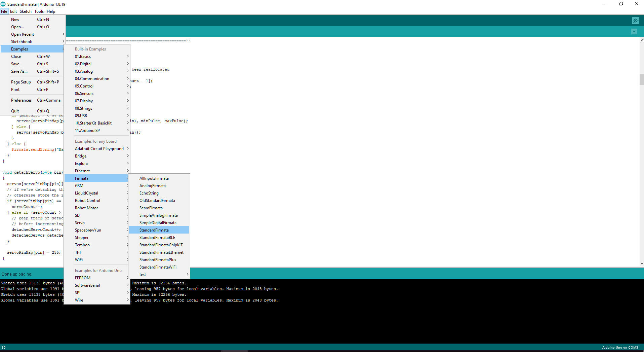Screen dimensions: 644x352
Task: Choose Save As... in File menu
Action: click(33, 71)
